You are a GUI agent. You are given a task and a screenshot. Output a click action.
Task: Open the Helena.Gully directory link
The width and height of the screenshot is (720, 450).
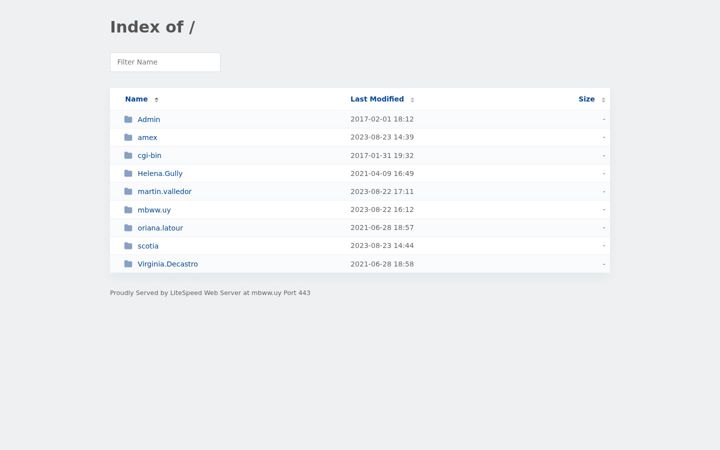(x=160, y=174)
